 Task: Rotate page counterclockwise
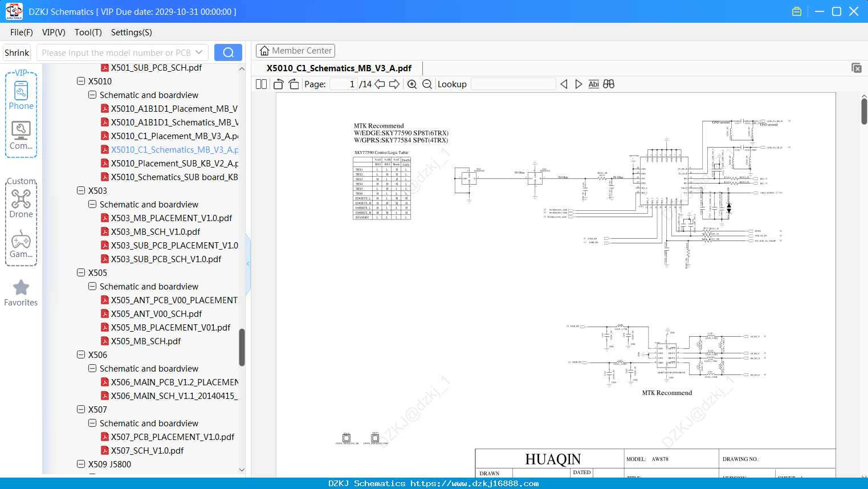(x=279, y=84)
